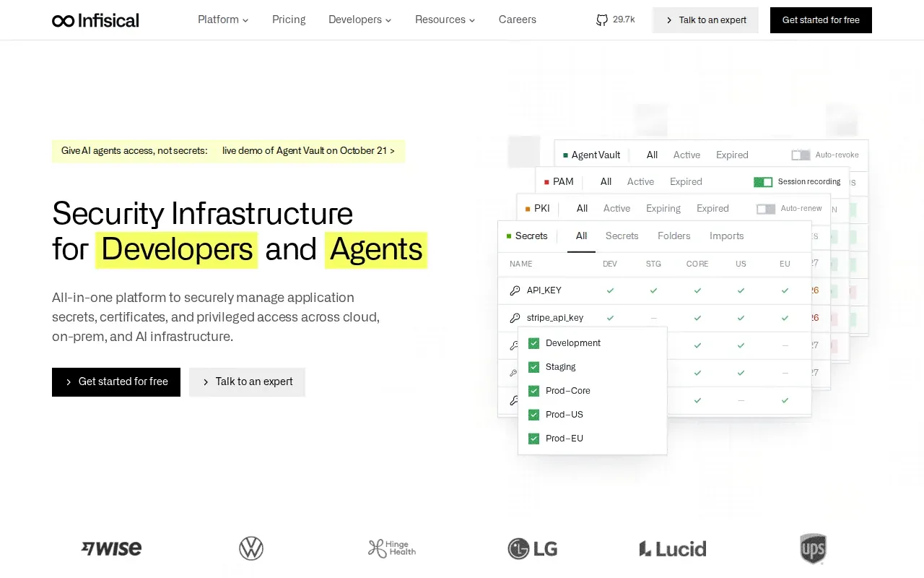
Task: Click the Volkswagen logo
Action: 251,548
